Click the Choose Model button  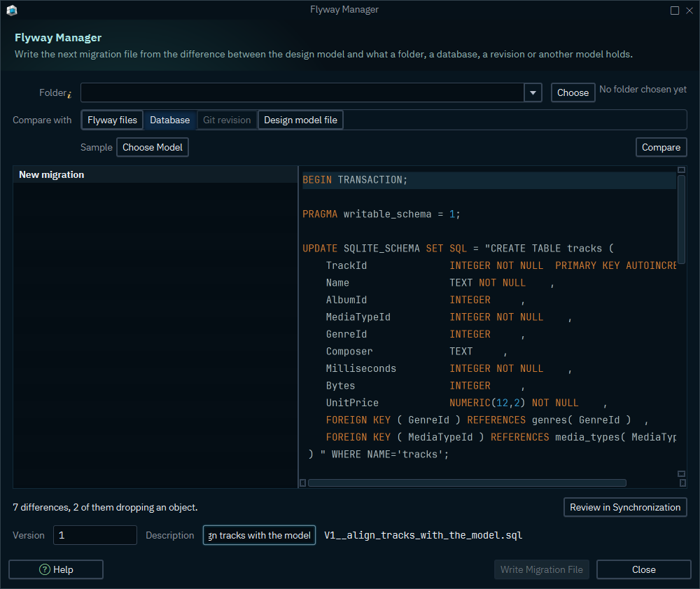point(152,147)
